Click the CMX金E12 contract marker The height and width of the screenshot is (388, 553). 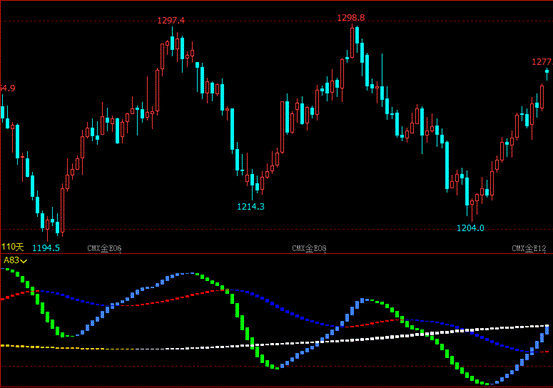(529, 248)
